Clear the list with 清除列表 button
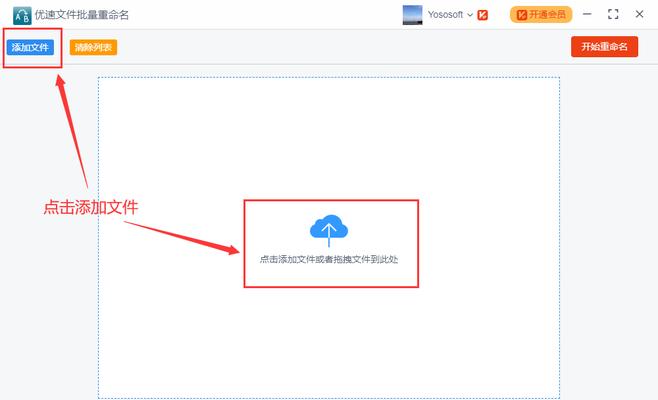The image size is (658, 400). click(x=93, y=47)
